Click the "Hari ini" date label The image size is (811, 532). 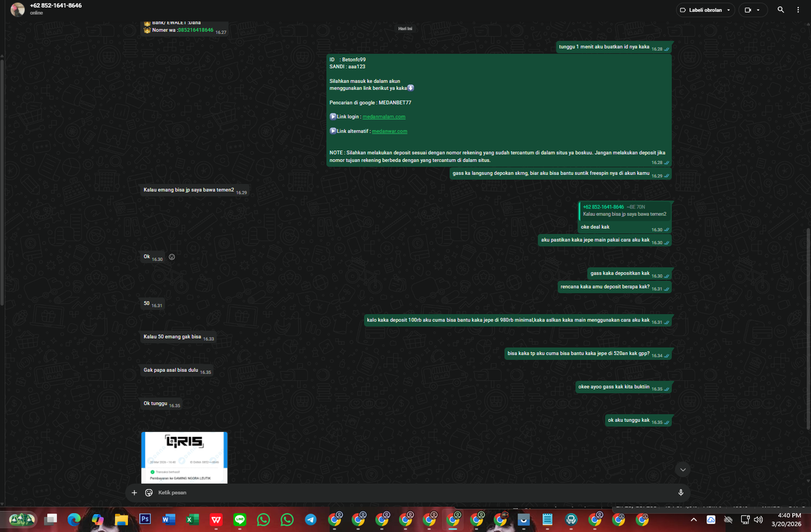click(x=405, y=29)
